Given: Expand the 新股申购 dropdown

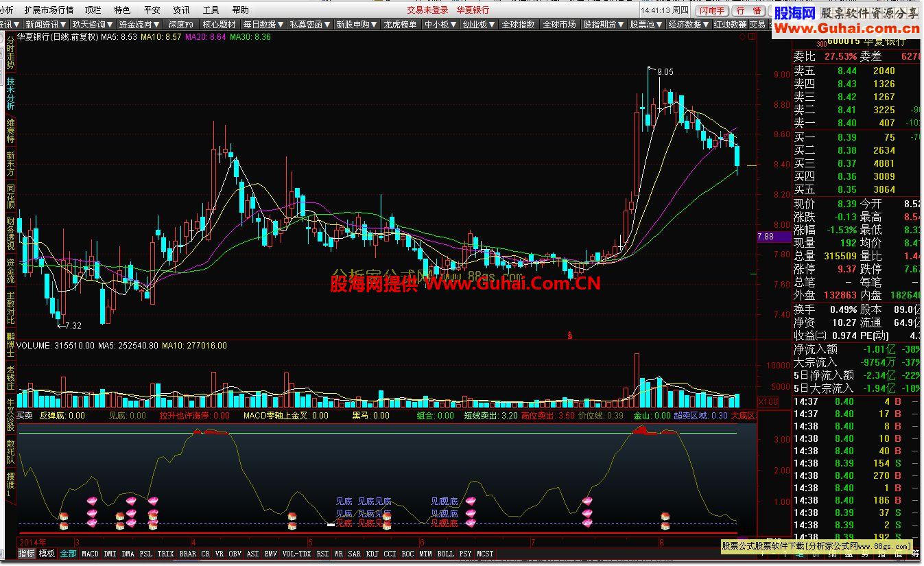Looking at the screenshot, I should [x=356, y=24].
